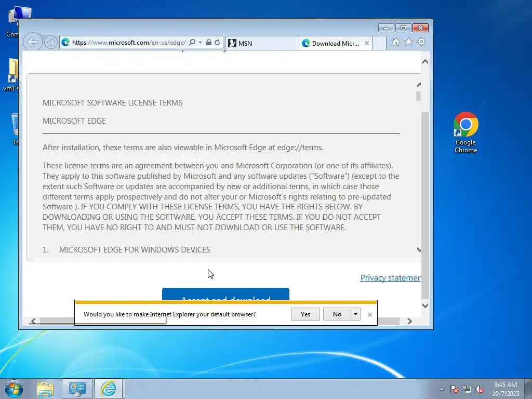This screenshot has height=399, width=532.
Task: Answer No to default browser prompt
Action: 337,314
